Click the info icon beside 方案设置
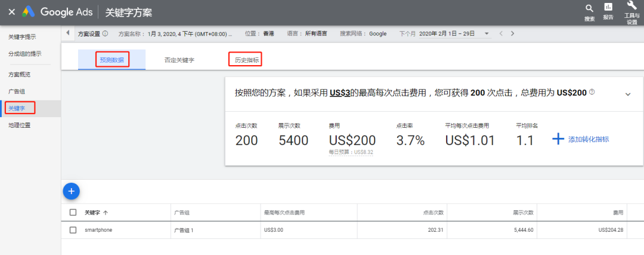644x255 pixels. pyautogui.click(x=106, y=33)
